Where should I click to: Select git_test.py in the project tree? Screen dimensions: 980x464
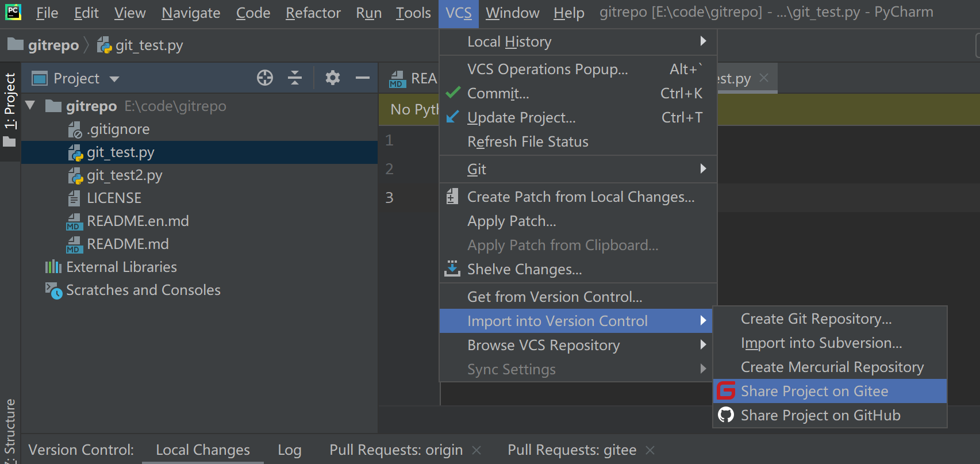[199, 152]
